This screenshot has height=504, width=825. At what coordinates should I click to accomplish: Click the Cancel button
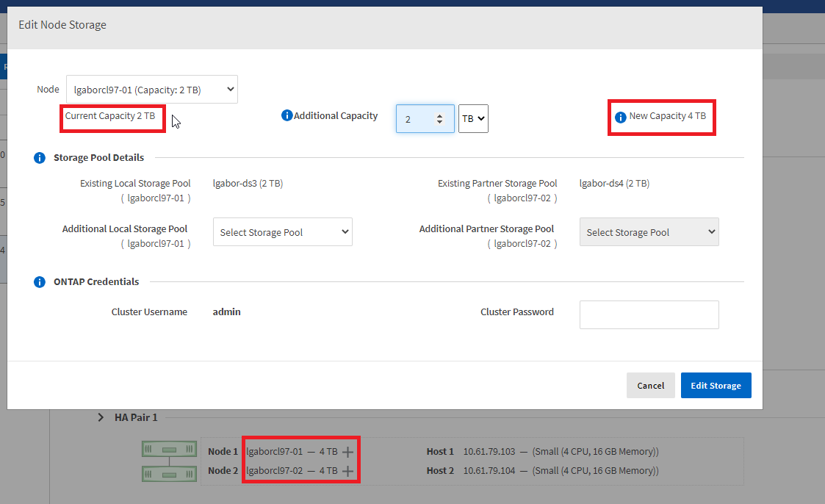pos(651,385)
